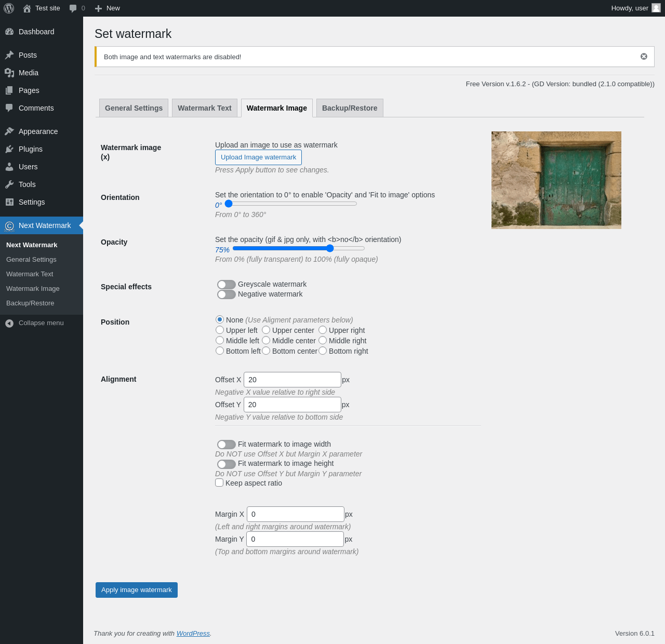
Task: Click Upload Image watermark button
Action: [x=258, y=157]
